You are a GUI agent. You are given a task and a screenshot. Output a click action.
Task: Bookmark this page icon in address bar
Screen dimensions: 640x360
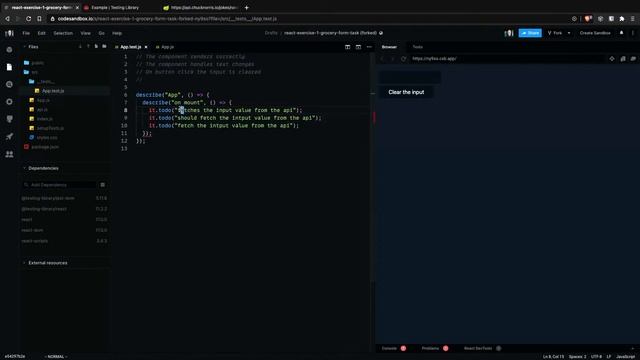coord(39,19)
